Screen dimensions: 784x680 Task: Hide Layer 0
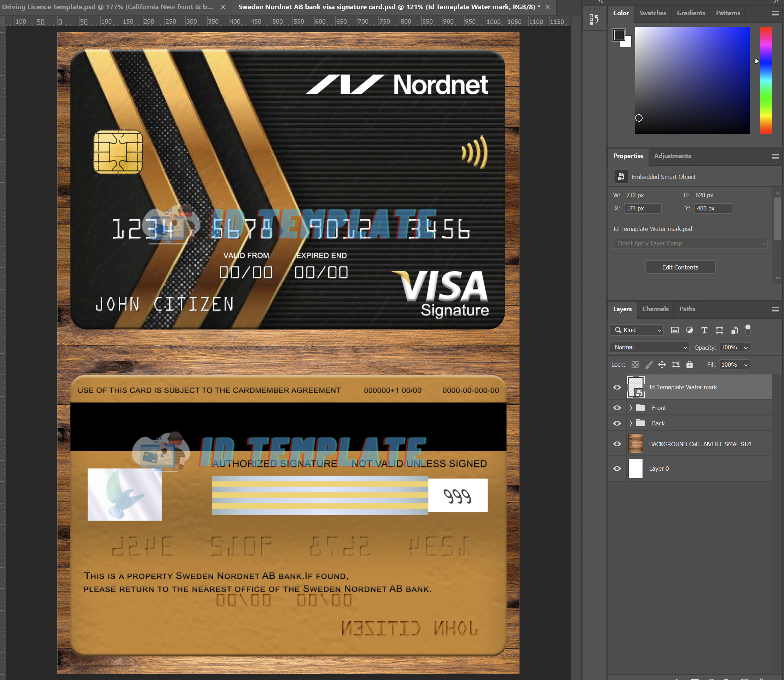pyautogui.click(x=617, y=468)
